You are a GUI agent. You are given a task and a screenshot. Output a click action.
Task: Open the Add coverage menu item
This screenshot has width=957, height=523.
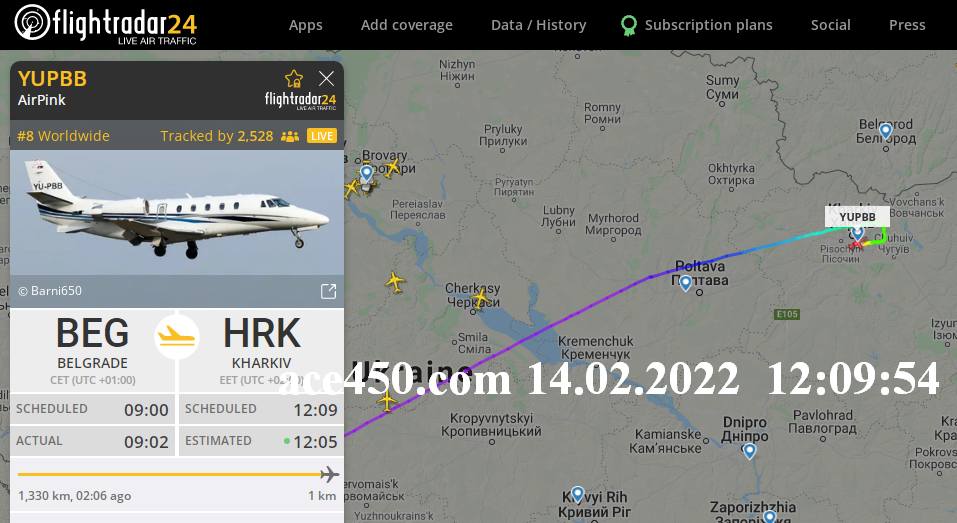point(406,25)
